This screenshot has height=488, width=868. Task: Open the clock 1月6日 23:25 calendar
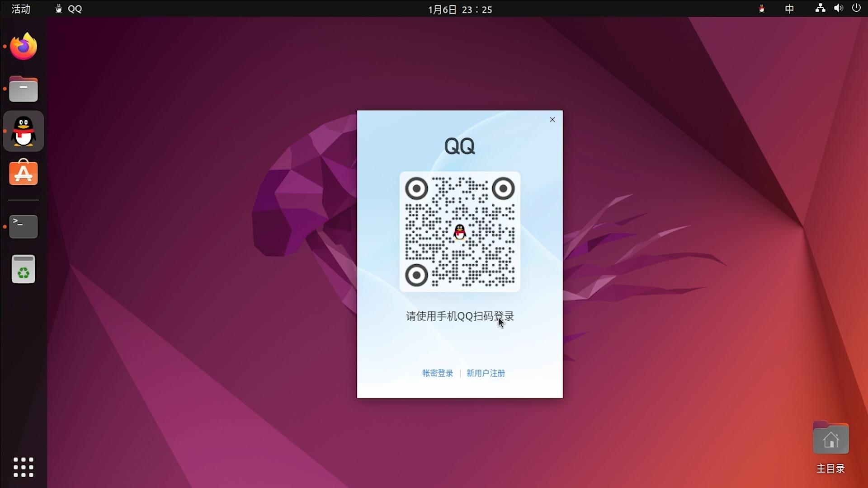(460, 9)
